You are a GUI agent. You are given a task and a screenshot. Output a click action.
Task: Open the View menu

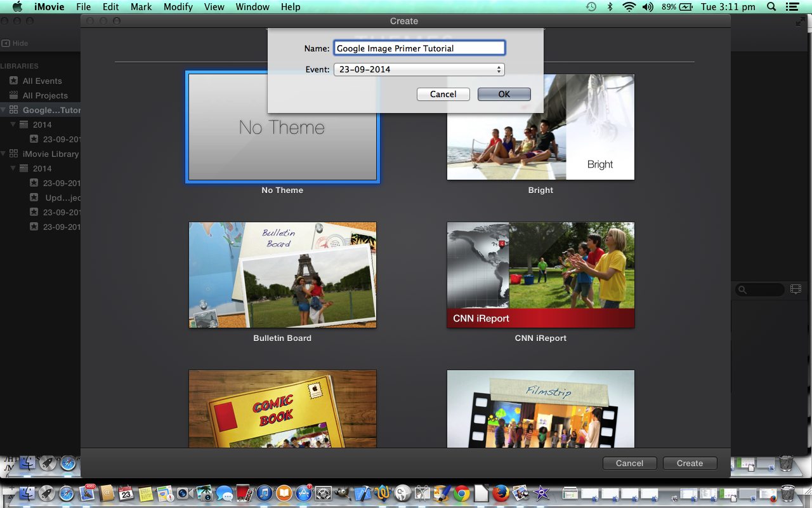click(214, 7)
